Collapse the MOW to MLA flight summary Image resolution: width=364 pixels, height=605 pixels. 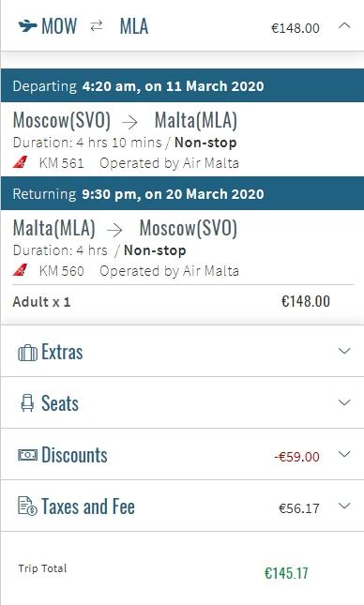pos(344,26)
